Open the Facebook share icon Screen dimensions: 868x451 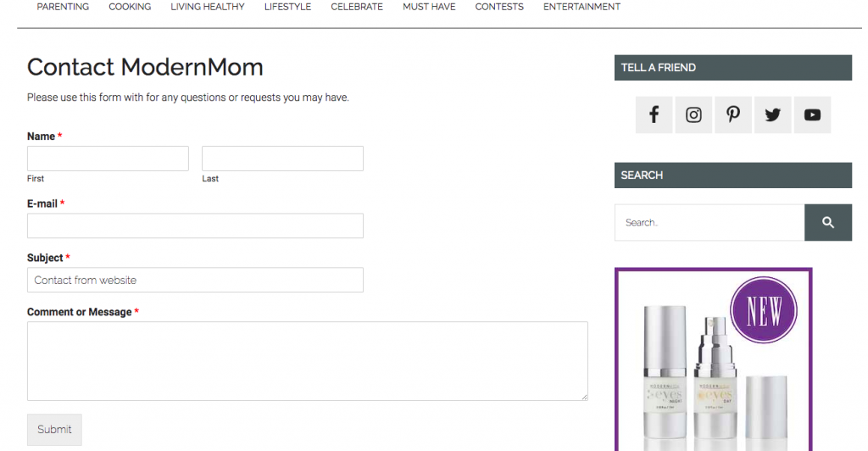pyautogui.click(x=654, y=115)
